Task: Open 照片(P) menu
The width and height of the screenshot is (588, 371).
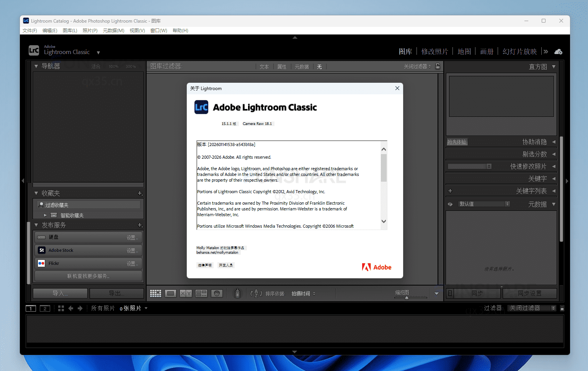Action: (90, 31)
